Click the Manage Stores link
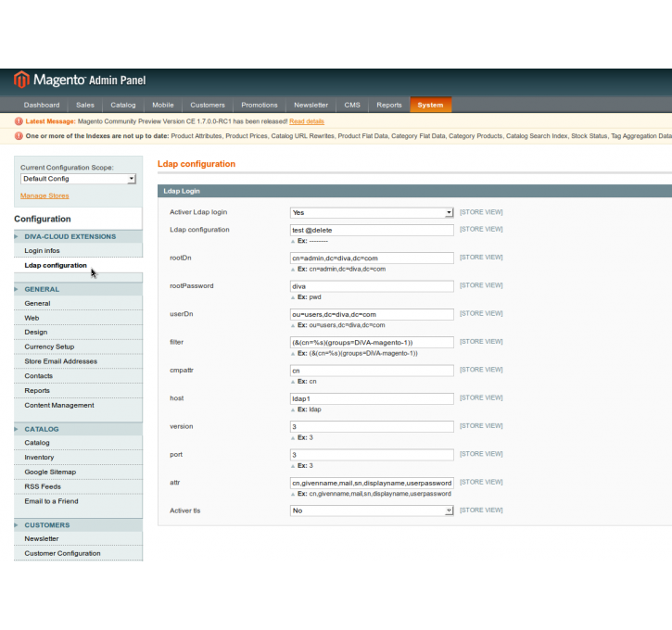Image resolution: width=672 pixels, height=630 pixels. (x=44, y=195)
